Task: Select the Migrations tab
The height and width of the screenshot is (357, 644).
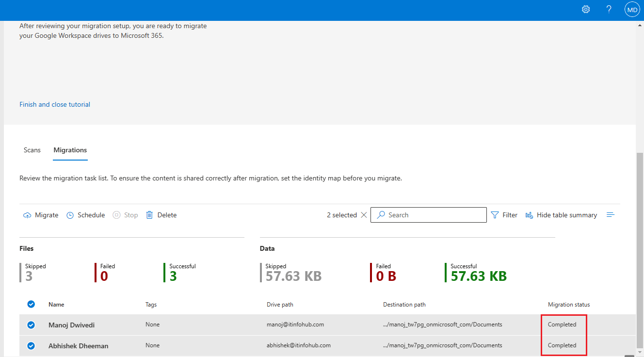Action: click(x=70, y=150)
